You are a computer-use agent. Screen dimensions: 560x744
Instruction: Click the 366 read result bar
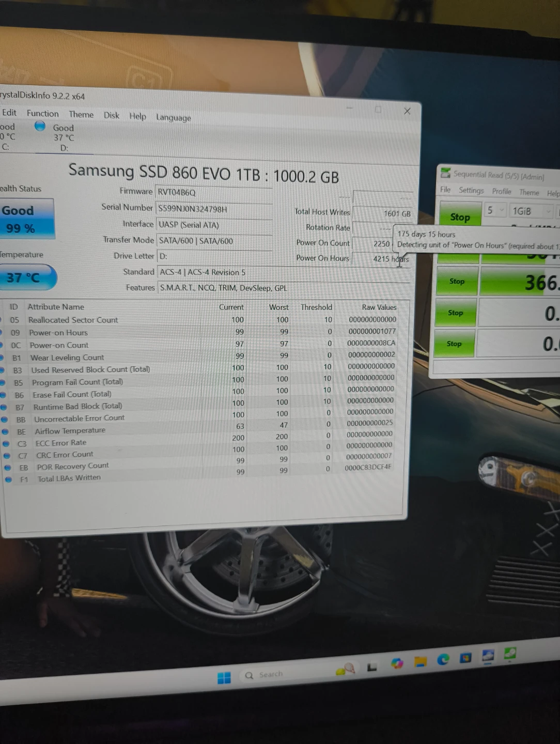tap(519, 283)
